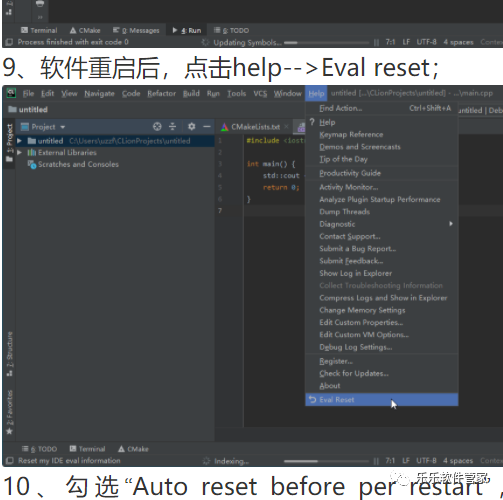Open Terminal tab in upper IDE window
Image resolution: width=503 pixels, height=500 pixels.
(39, 30)
